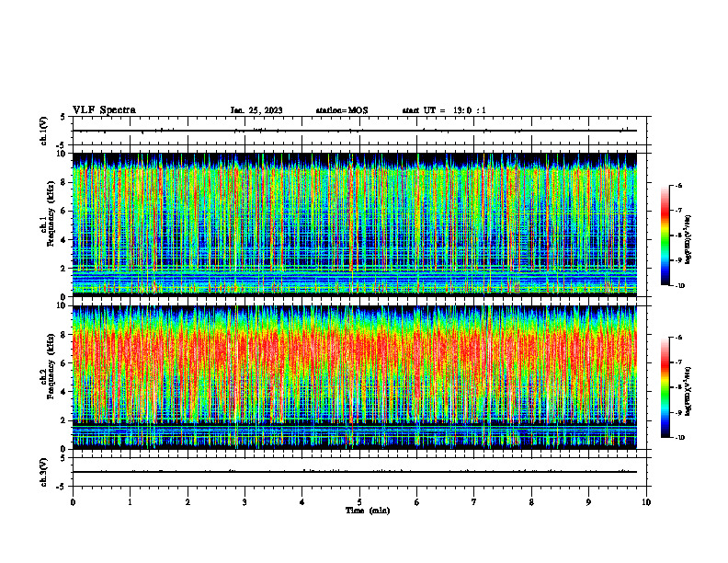Click the ch.2 spectrogram color scale bar
This screenshot has height=563, width=728.
tap(665, 387)
